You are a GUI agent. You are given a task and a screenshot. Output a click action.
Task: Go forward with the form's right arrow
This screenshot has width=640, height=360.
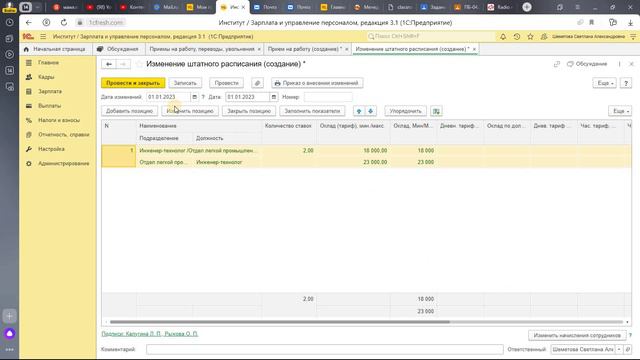coord(123,64)
